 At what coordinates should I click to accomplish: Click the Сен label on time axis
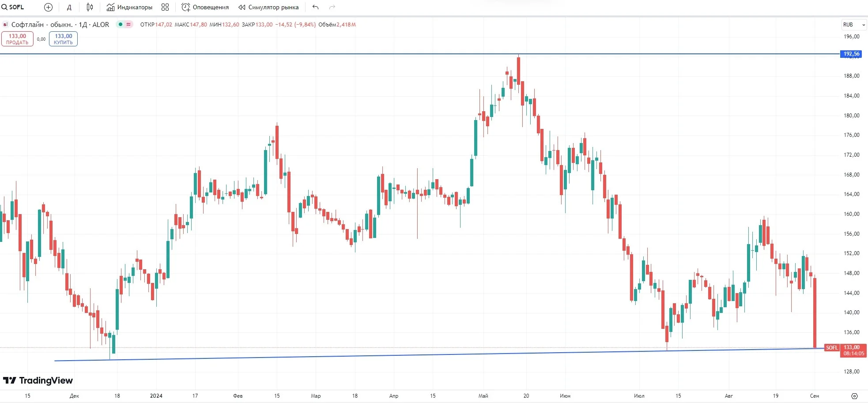[815, 396]
